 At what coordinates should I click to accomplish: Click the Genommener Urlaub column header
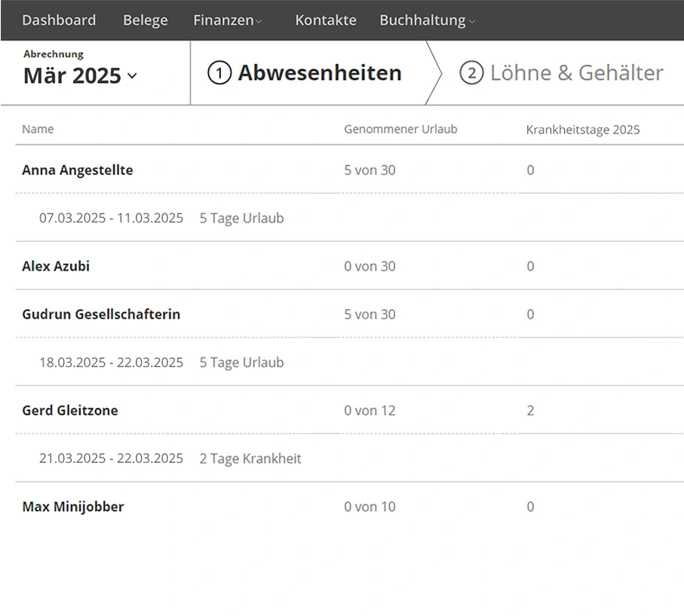(x=400, y=129)
